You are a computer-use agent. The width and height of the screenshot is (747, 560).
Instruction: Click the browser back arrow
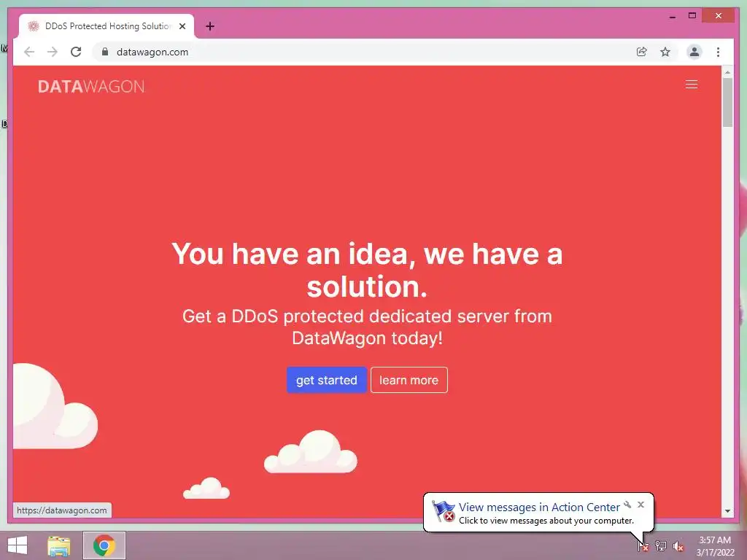(29, 52)
